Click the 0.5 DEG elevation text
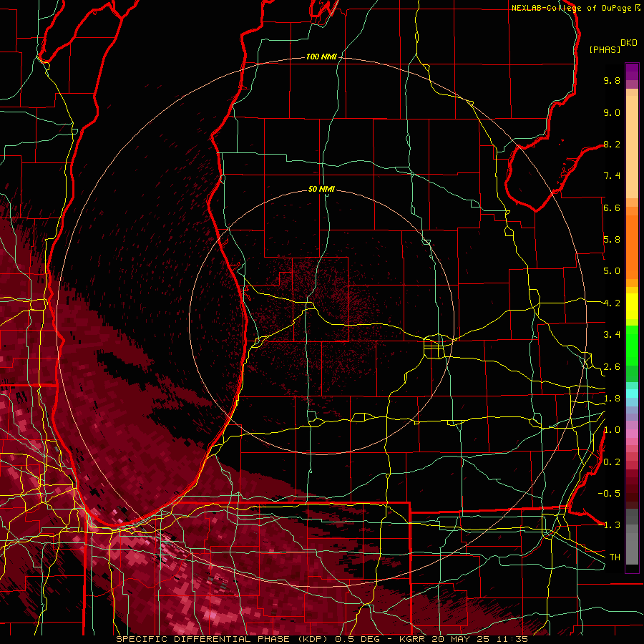The image size is (644, 644). (x=357, y=639)
